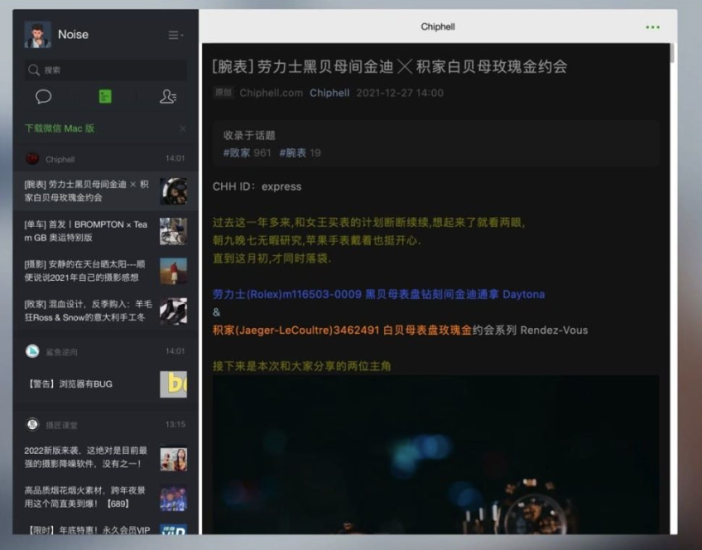The image size is (702, 550).
Task: Click the article pane vertical scrollbar
Action: pyautogui.click(x=671, y=54)
